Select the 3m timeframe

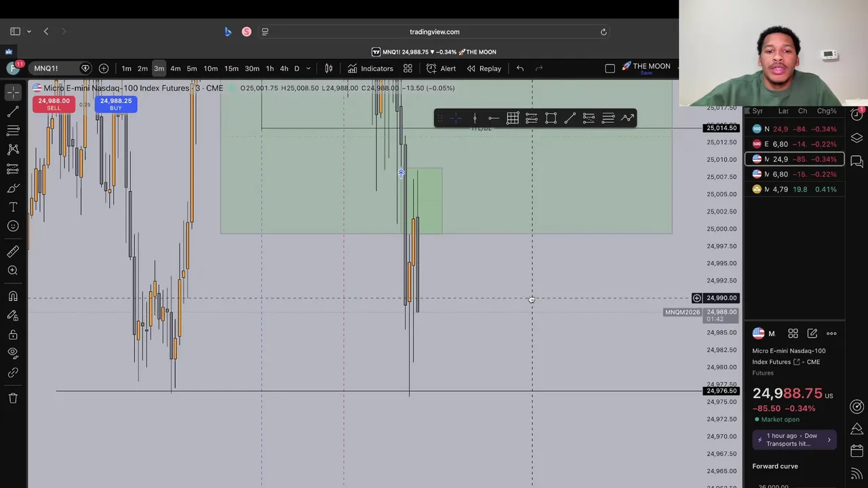click(159, 68)
